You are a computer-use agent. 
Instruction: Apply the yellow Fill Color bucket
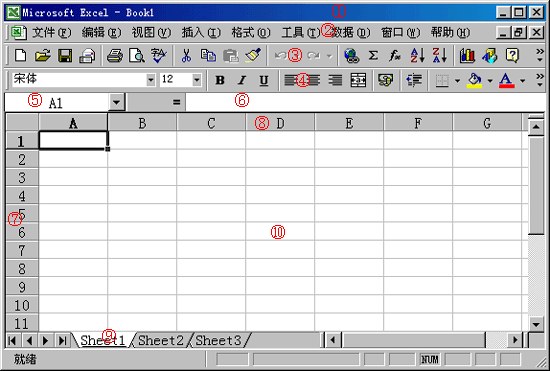[474, 80]
